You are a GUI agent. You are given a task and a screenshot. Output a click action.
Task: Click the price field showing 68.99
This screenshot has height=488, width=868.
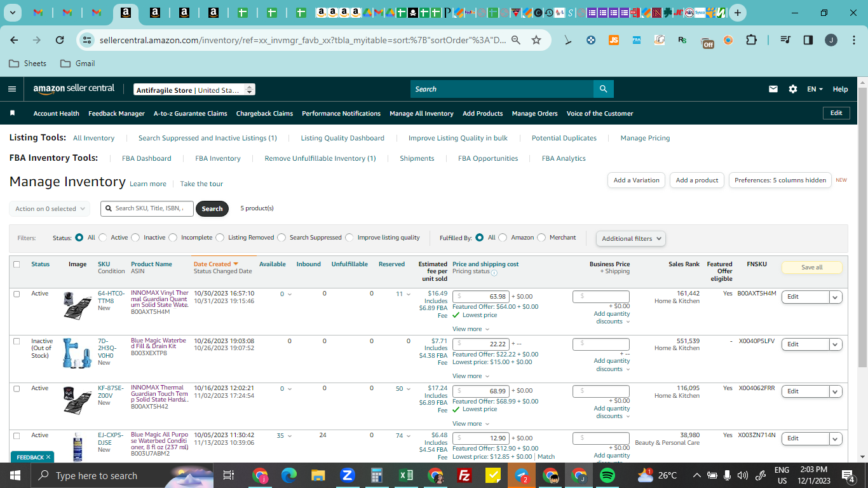click(x=481, y=391)
